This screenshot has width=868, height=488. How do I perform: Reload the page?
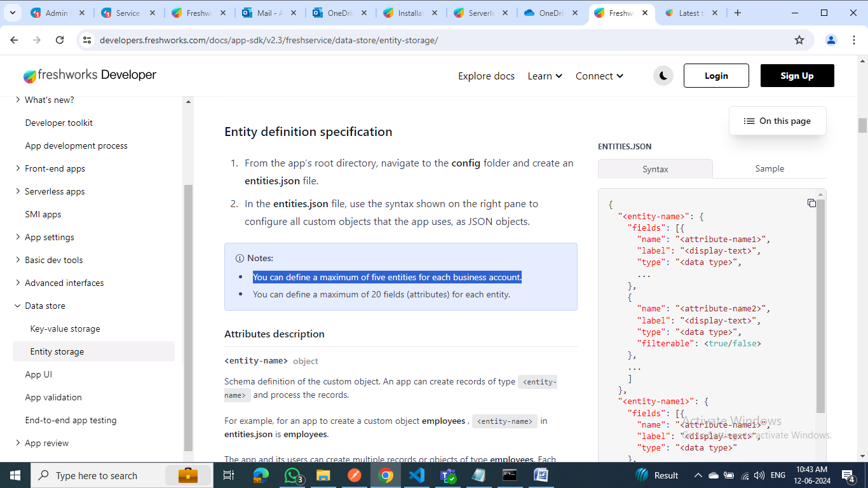60,40
